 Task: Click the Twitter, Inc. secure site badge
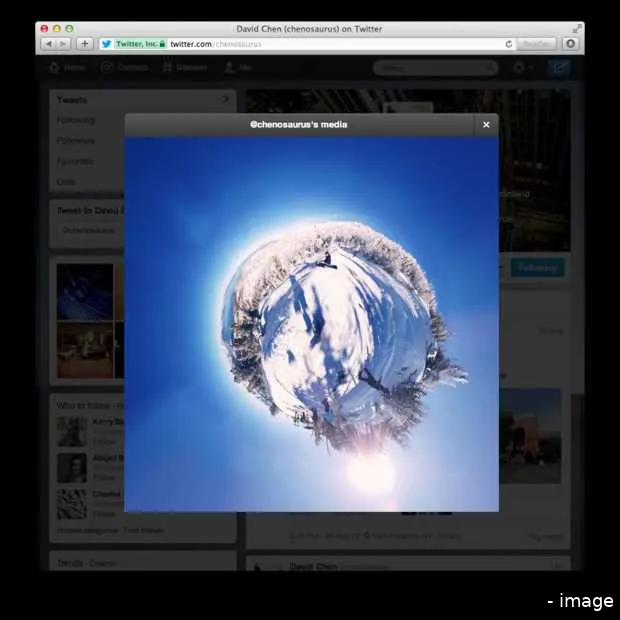click(133, 44)
